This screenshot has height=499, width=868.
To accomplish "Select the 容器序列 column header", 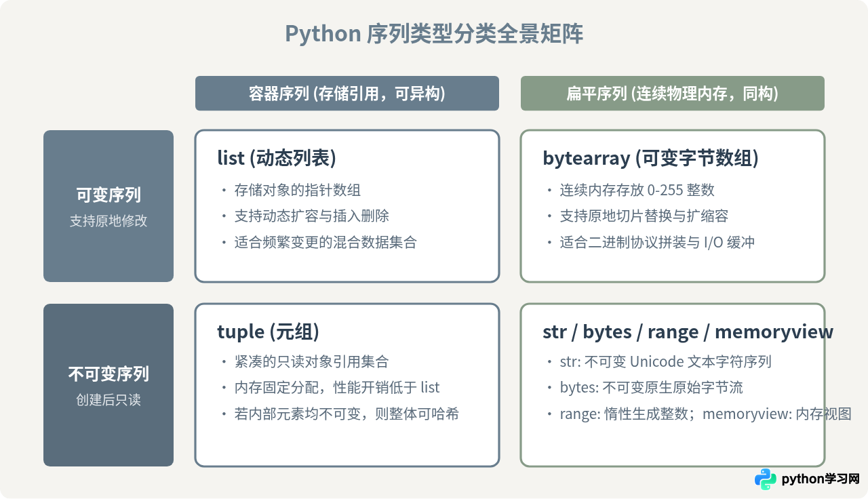I will pos(347,93).
